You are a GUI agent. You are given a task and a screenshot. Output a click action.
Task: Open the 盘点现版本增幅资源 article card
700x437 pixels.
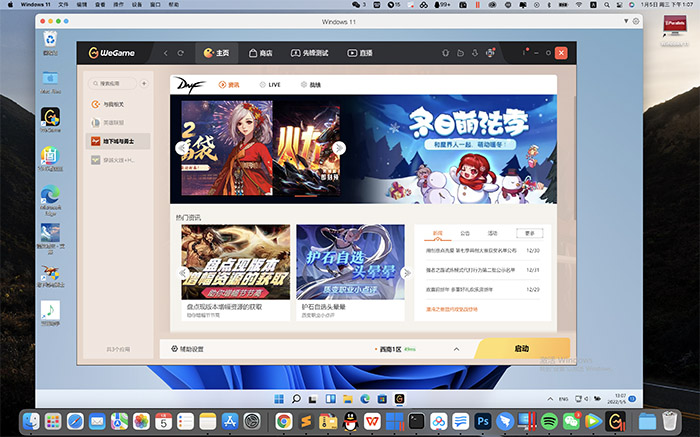pyautogui.click(x=236, y=272)
